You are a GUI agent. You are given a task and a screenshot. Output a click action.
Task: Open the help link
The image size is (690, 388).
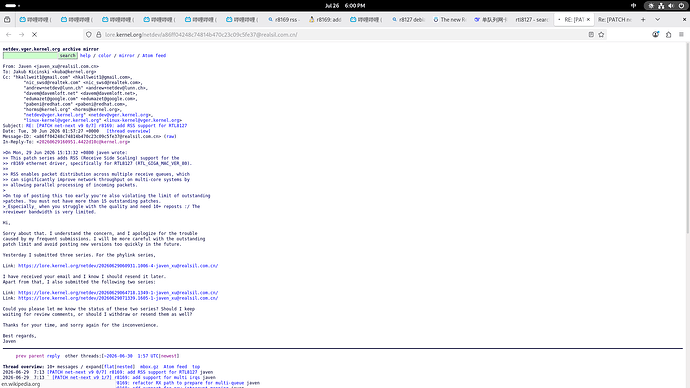85,55
